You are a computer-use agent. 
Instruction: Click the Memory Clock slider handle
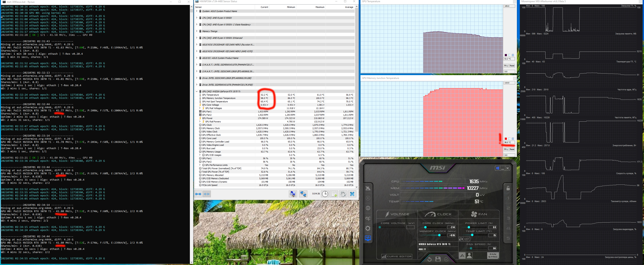point(439,235)
